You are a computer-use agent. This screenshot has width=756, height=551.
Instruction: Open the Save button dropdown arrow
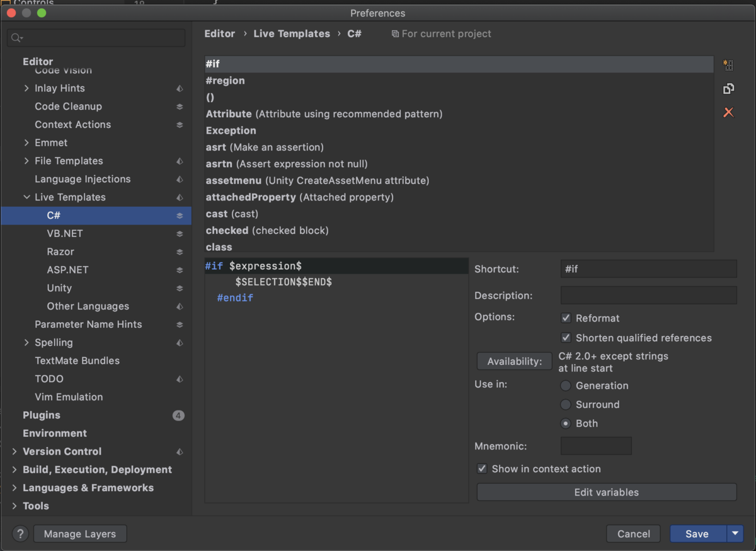tap(735, 534)
